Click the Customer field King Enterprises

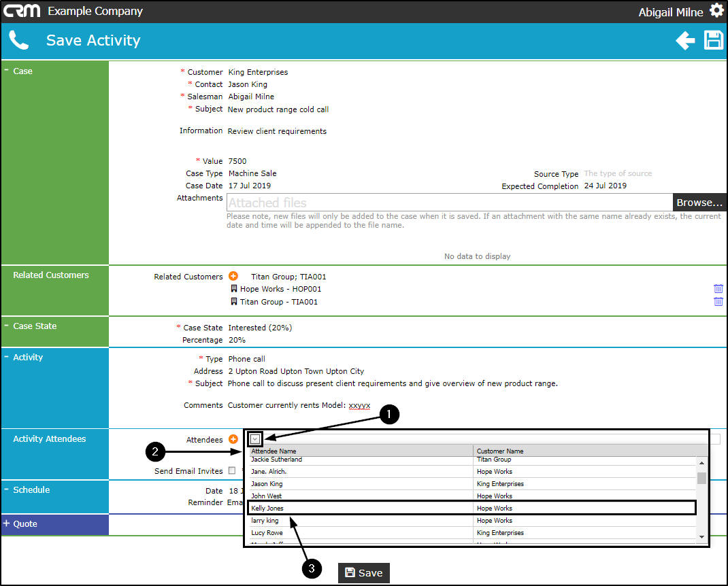tap(258, 72)
